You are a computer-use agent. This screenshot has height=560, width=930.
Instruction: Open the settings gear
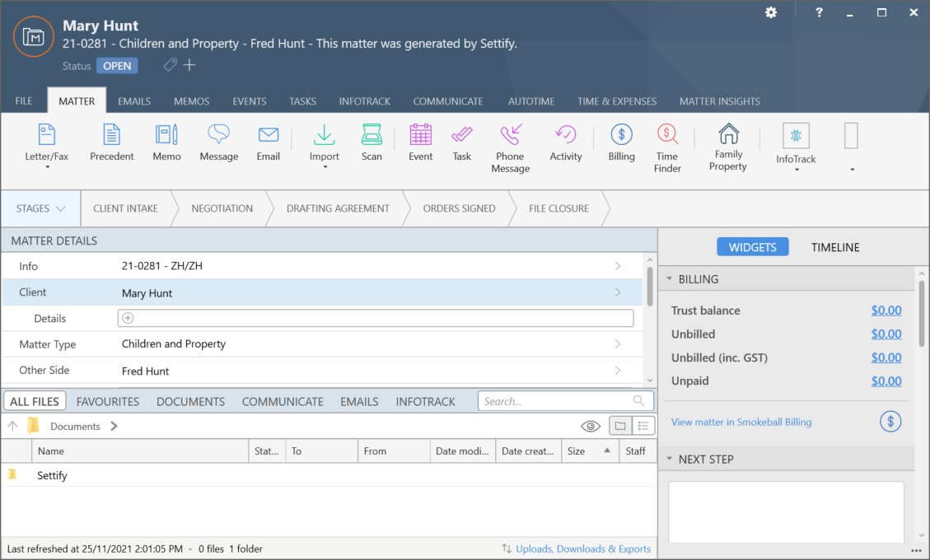point(771,12)
